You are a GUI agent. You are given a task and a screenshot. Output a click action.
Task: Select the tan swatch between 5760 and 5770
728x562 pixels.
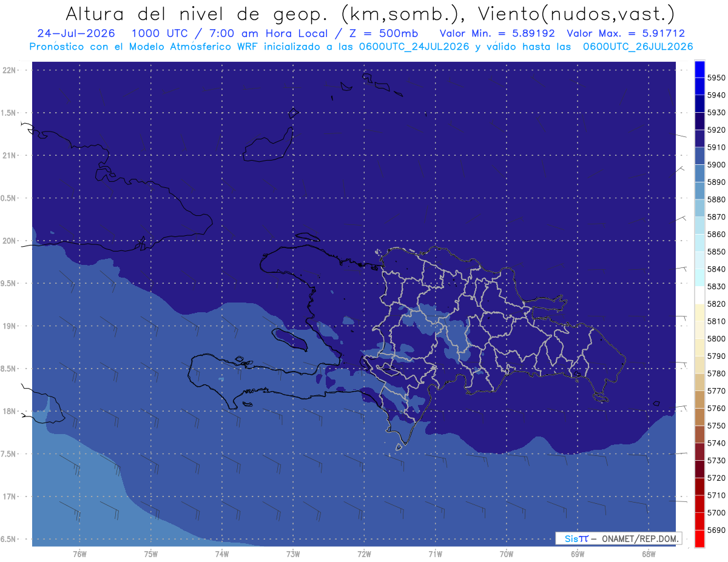pyautogui.click(x=699, y=400)
